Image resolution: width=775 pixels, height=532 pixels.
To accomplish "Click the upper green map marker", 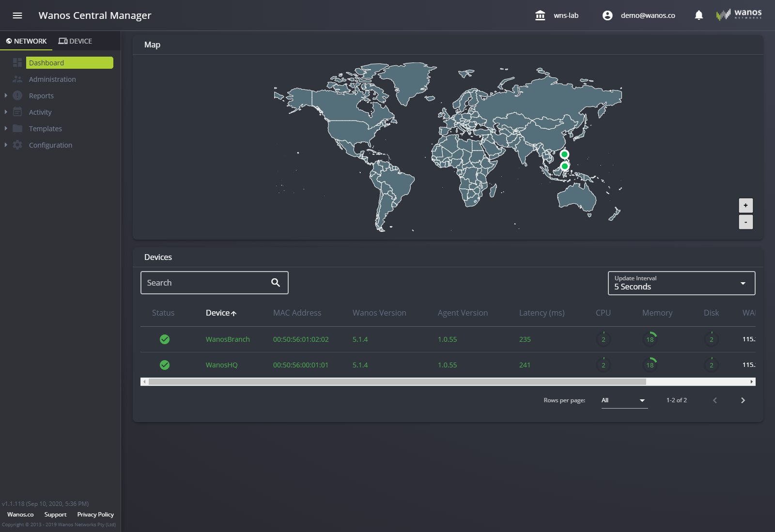I will click(564, 154).
